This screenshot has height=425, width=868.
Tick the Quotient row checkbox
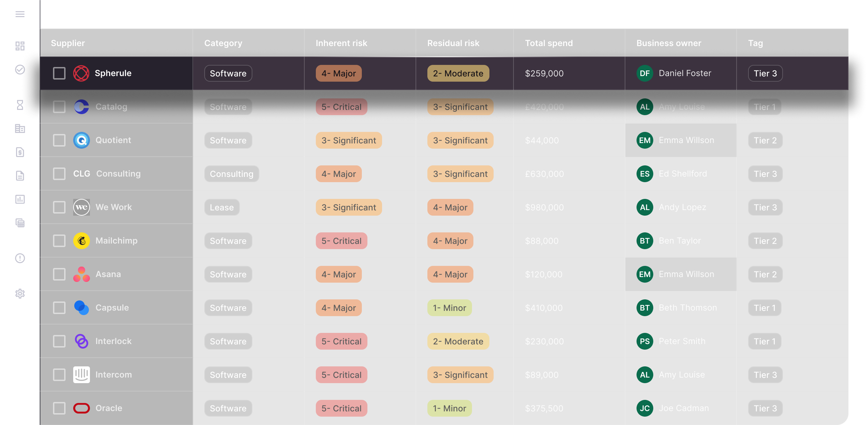59,140
